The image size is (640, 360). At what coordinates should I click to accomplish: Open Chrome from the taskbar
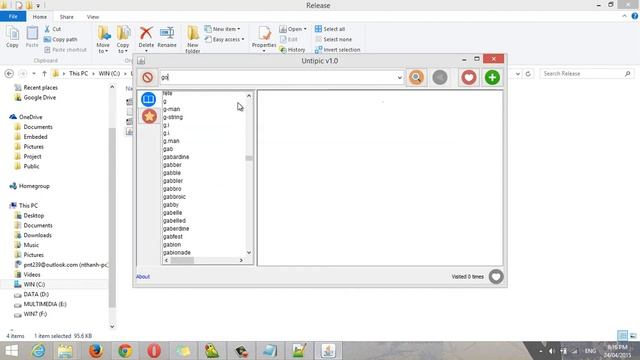tap(125, 351)
